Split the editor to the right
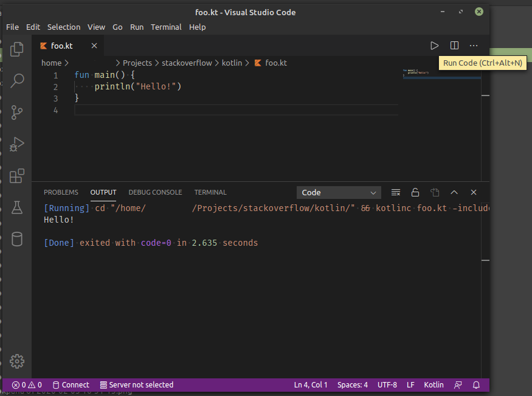The height and width of the screenshot is (396, 532). coord(454,46)
